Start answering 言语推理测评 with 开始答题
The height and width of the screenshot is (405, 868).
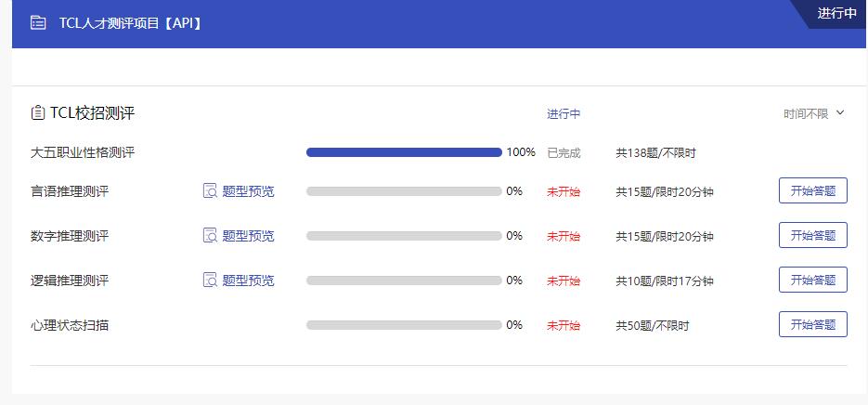click(812, 191)
